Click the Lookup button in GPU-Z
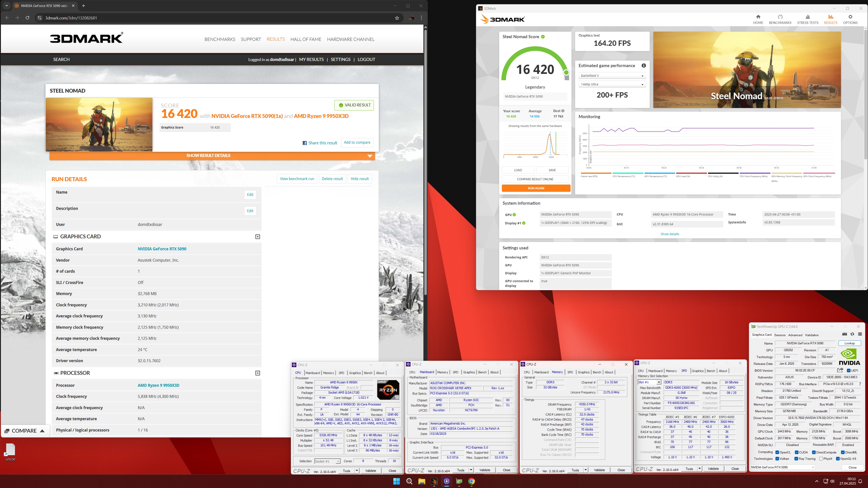The image size is (868, 488). click(849, 343)
